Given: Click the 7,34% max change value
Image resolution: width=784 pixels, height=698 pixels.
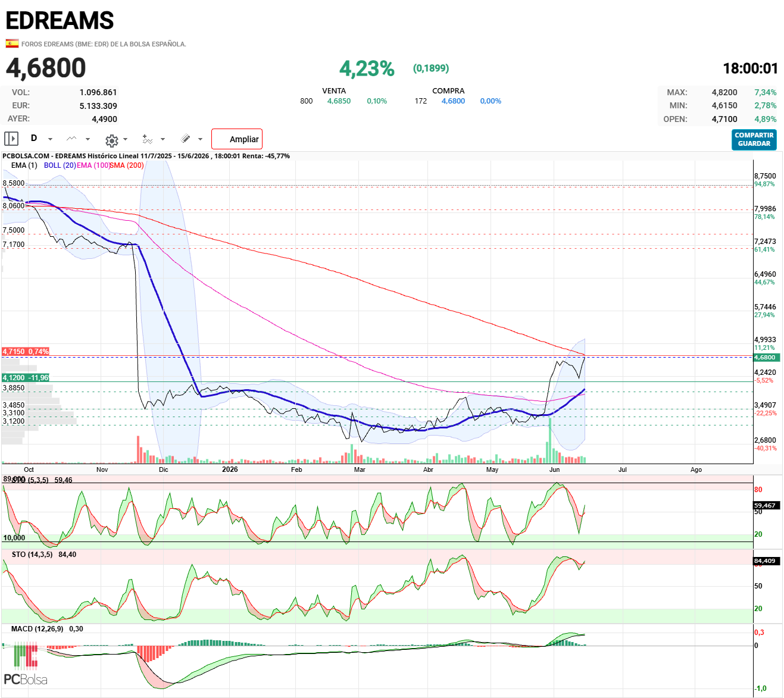Looking at the screenshot, I should coord(765,92).
